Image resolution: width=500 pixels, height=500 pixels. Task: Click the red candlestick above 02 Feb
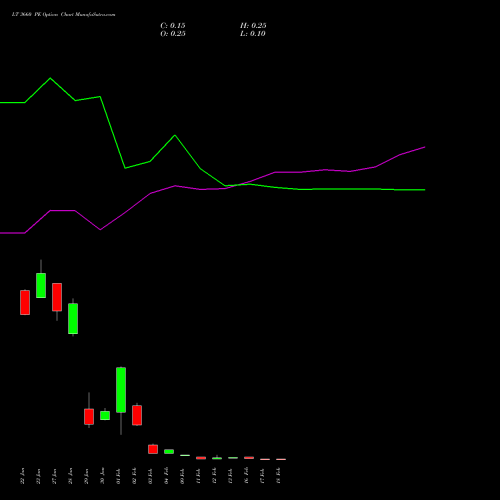click(x=137, y=415)
